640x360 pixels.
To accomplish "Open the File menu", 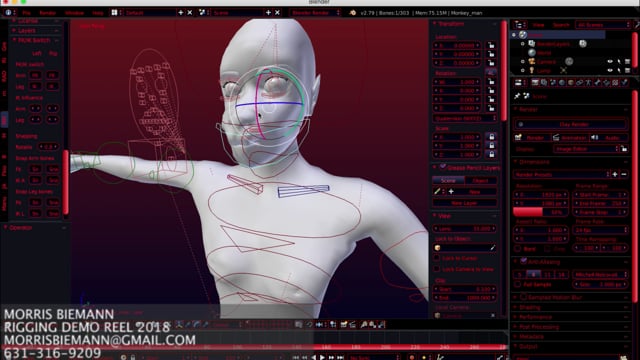I will (x=27, y=13).
